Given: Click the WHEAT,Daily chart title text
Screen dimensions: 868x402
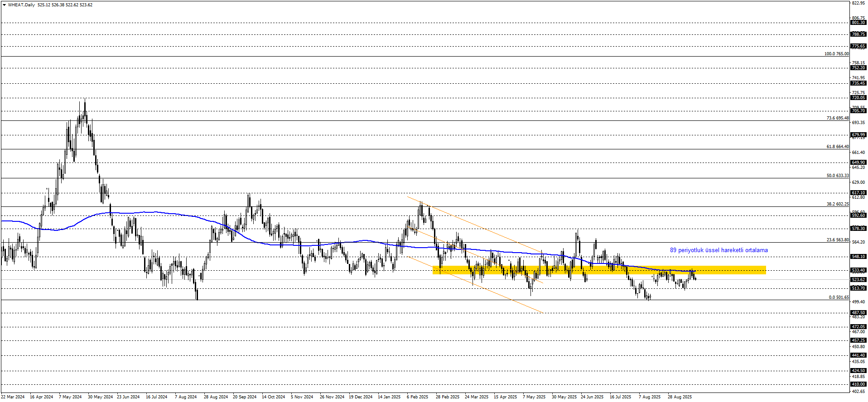Looking at the screenshot, I should [x=21, y=5].
